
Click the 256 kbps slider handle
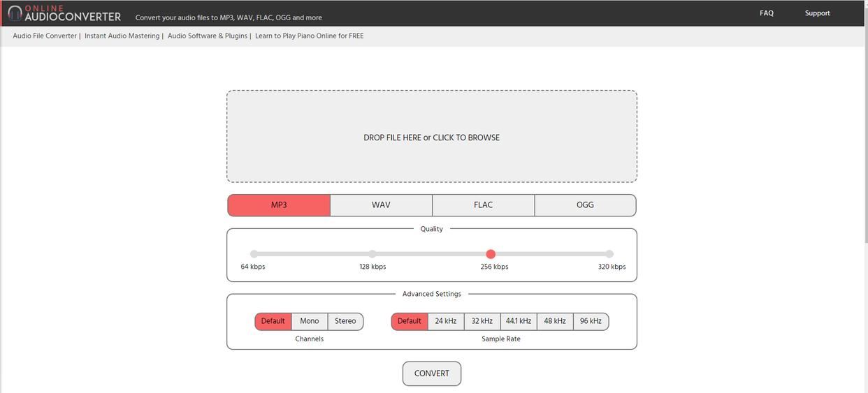click(x=491, y=254)
